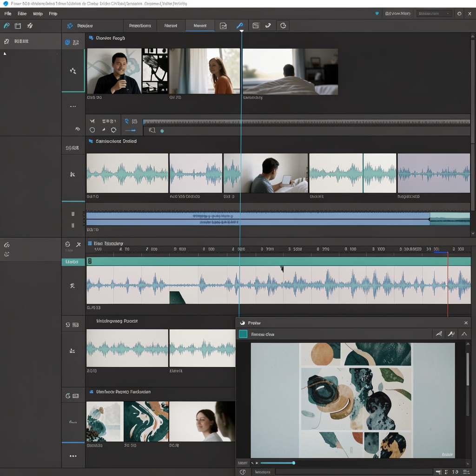Toggle the upper pause bars on the blue audio track
Image resolution: width=476 pixels, height=476 pixels.
click(73, 214)
